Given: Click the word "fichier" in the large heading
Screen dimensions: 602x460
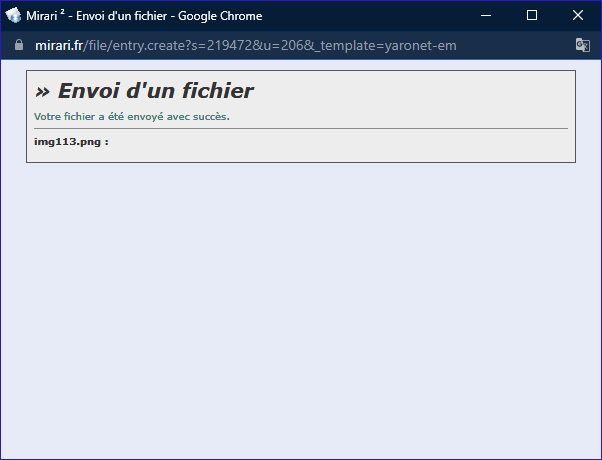Looking at the screenshot, I should [214, 91].
